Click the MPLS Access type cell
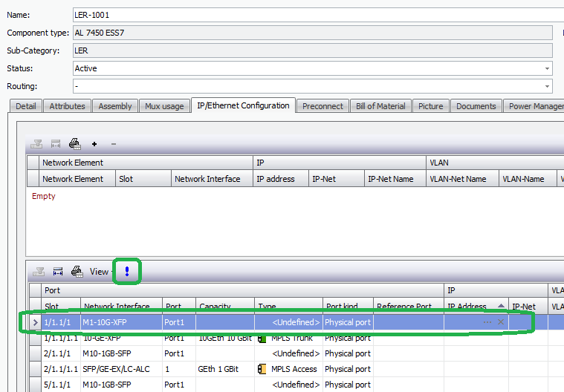The image size is (564, 392). (x=288, y=369)
